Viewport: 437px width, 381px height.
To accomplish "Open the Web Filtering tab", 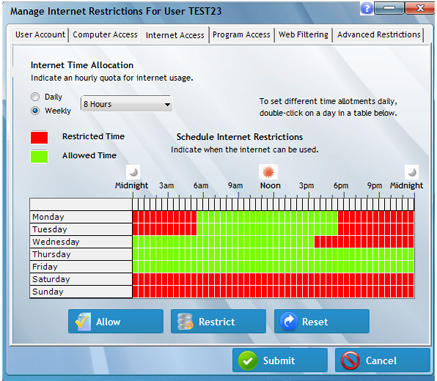I will point(303,35).
